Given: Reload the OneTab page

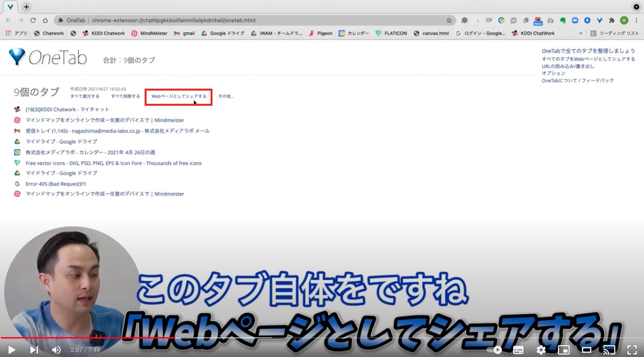Looking at the screenshot, I should tap(33, 20).
